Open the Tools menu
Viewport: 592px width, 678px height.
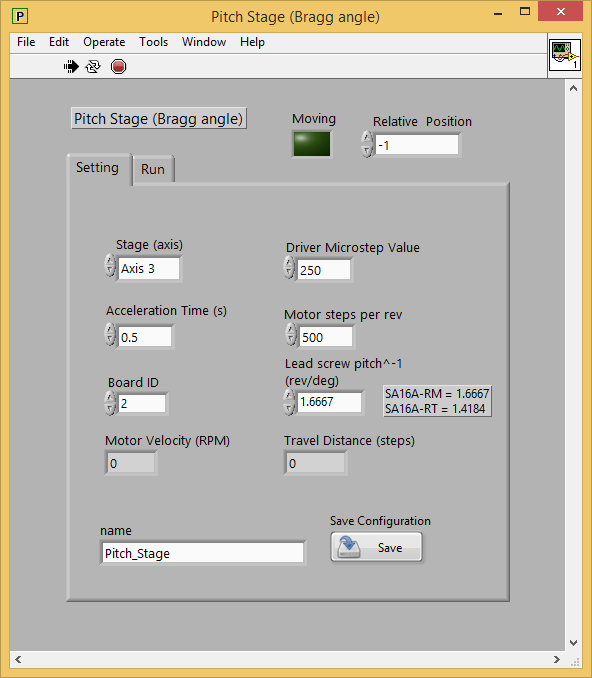point(154,42)
